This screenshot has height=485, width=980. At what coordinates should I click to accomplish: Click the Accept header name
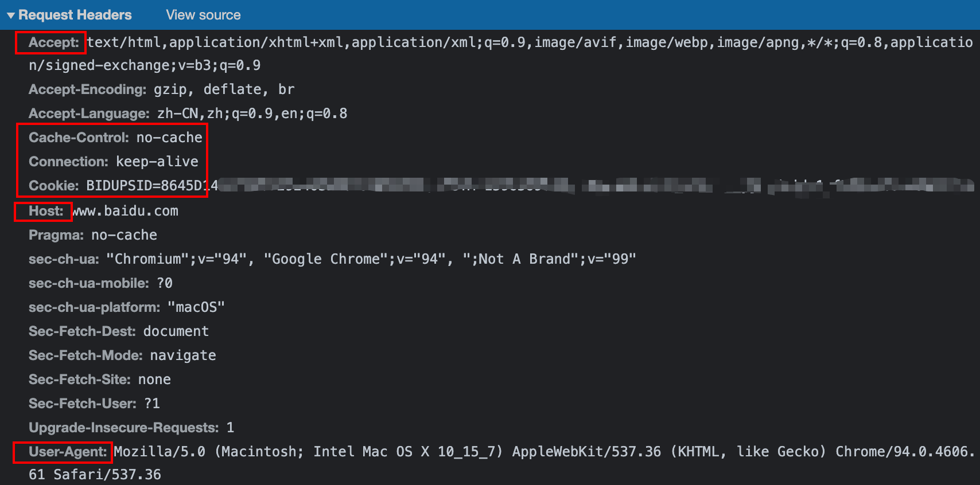pos(54,42)
